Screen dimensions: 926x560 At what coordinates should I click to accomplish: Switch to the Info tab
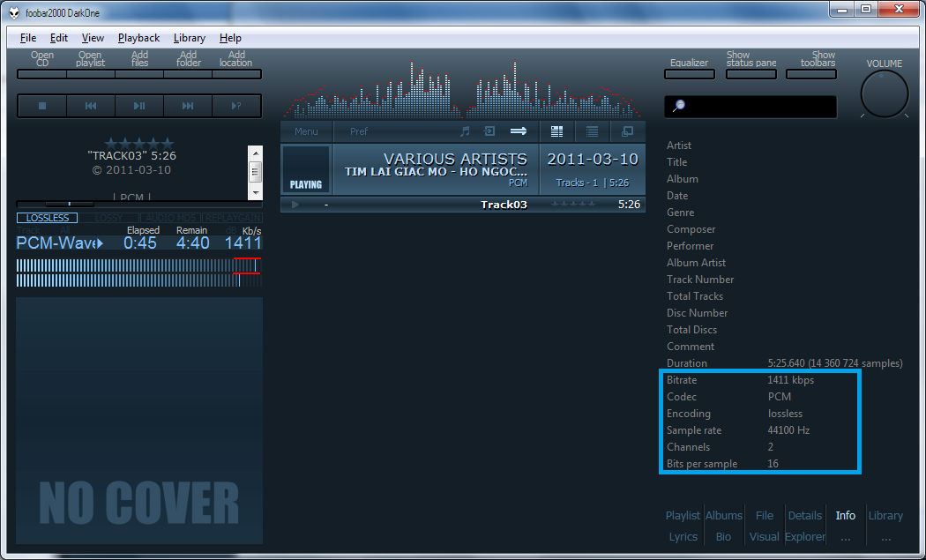tap(845, 515)
